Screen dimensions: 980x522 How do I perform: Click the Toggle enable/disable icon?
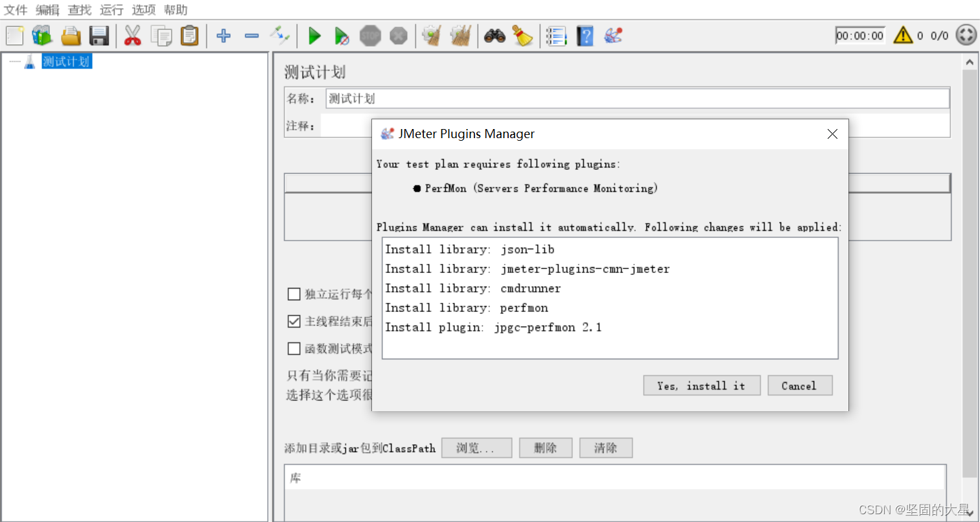279,34
